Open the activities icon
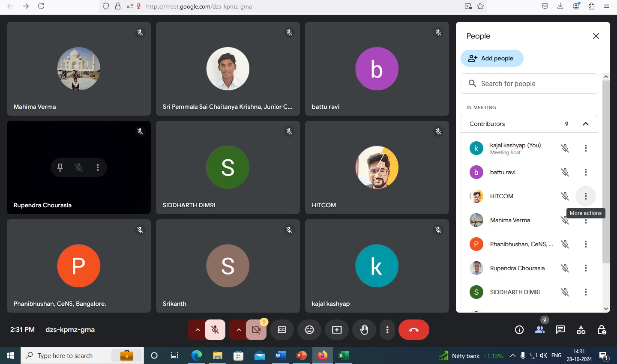 coord(581,330)
